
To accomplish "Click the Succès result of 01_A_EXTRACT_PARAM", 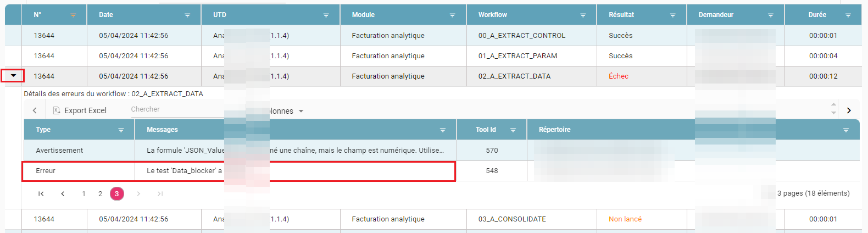I will [621, 56].
